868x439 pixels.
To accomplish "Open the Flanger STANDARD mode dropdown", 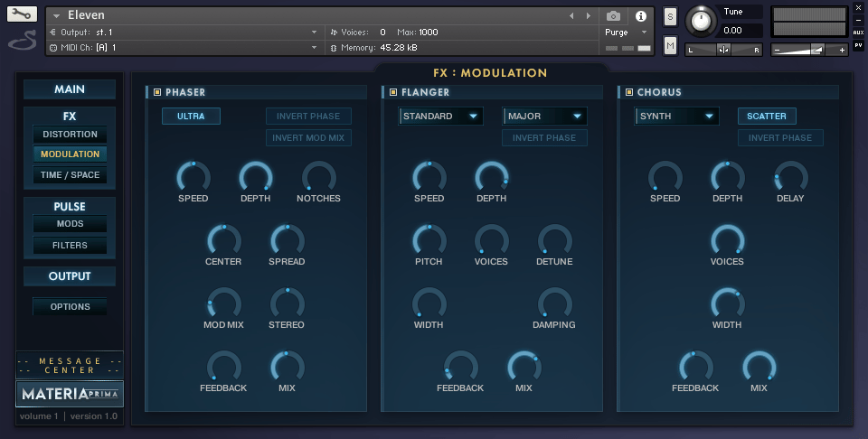I will 440,116.
